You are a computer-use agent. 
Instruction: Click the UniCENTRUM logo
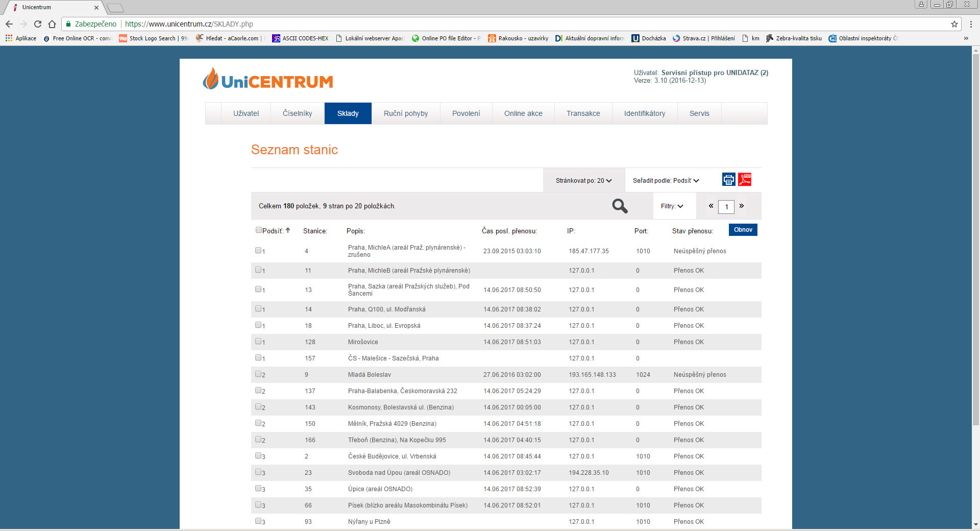(268, 80)
